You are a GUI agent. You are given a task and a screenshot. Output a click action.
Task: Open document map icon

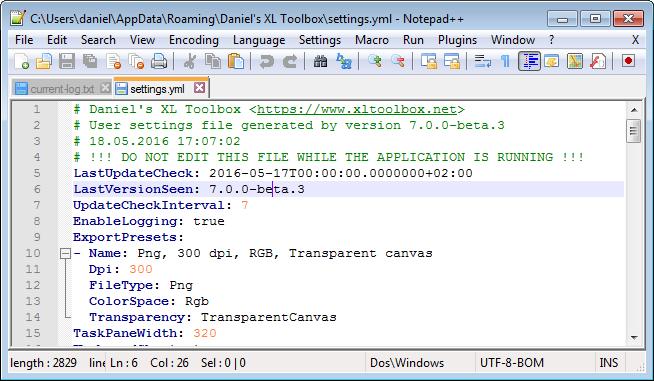coord(575,62)
